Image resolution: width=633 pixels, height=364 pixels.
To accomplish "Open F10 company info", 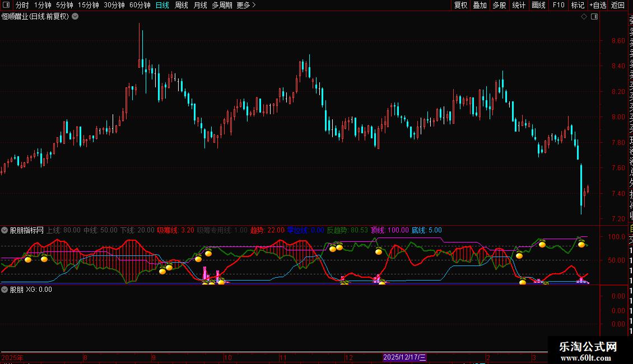I will [558, 5].
